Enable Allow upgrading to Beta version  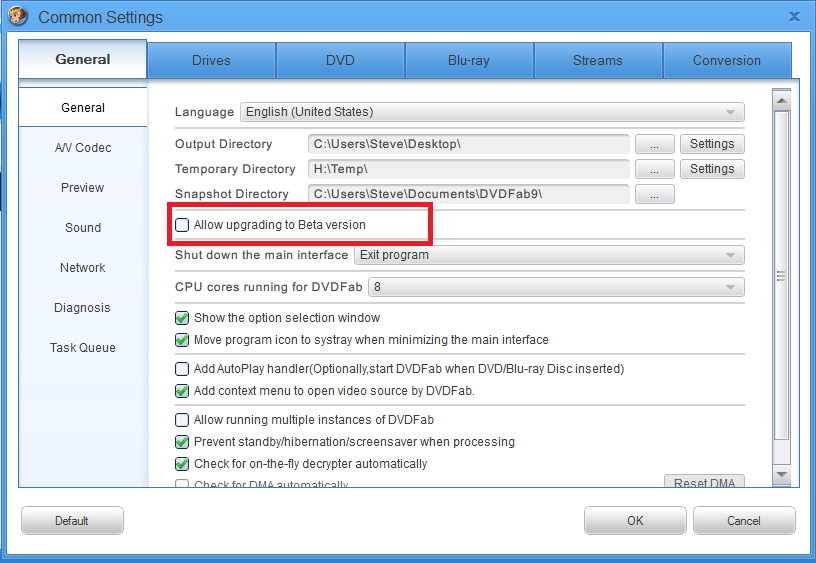pyautogui.click(x=182, y=225)
